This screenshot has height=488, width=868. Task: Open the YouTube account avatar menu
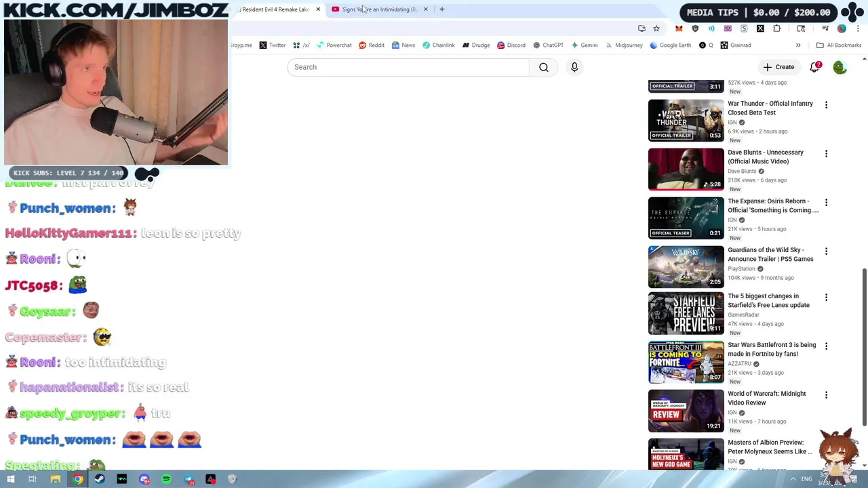click(x=840, y=67)
